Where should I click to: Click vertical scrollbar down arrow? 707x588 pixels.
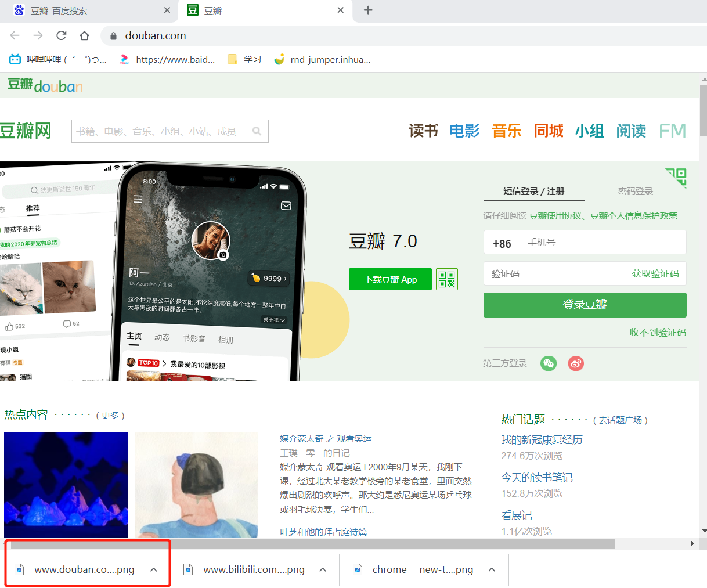point(704,531)
